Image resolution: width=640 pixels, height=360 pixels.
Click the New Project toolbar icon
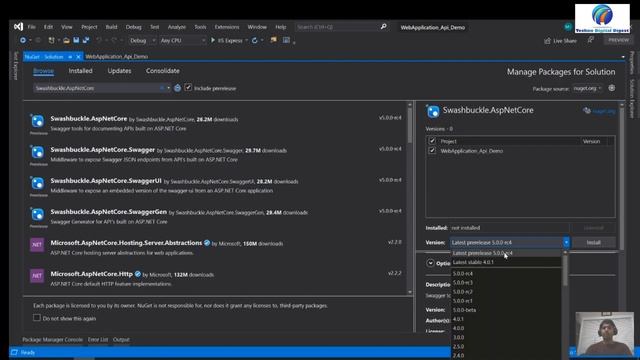(51, 40)
